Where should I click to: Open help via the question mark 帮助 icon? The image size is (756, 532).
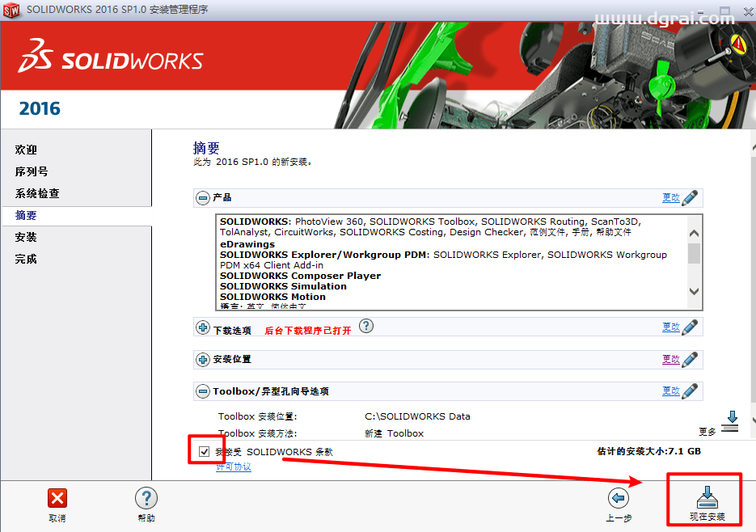pyautogui.click(x=146, y=498)
